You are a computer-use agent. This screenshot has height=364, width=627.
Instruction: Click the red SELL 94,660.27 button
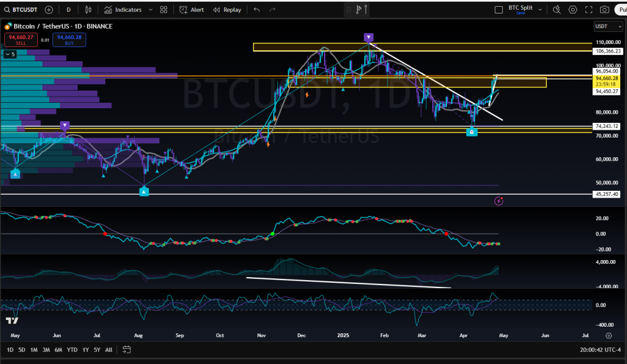coord(21,40)
